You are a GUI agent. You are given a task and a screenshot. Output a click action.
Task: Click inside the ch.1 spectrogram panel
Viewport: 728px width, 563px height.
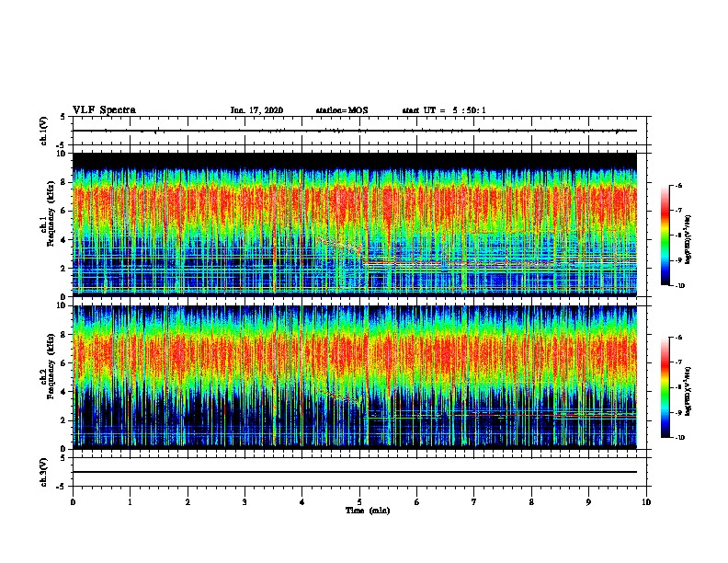[355, 224]
